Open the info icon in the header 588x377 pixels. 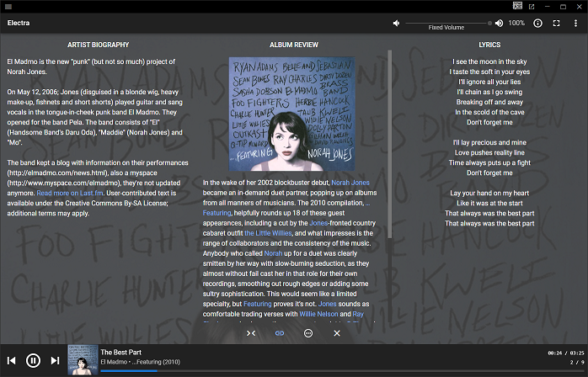tap(537, 24)
